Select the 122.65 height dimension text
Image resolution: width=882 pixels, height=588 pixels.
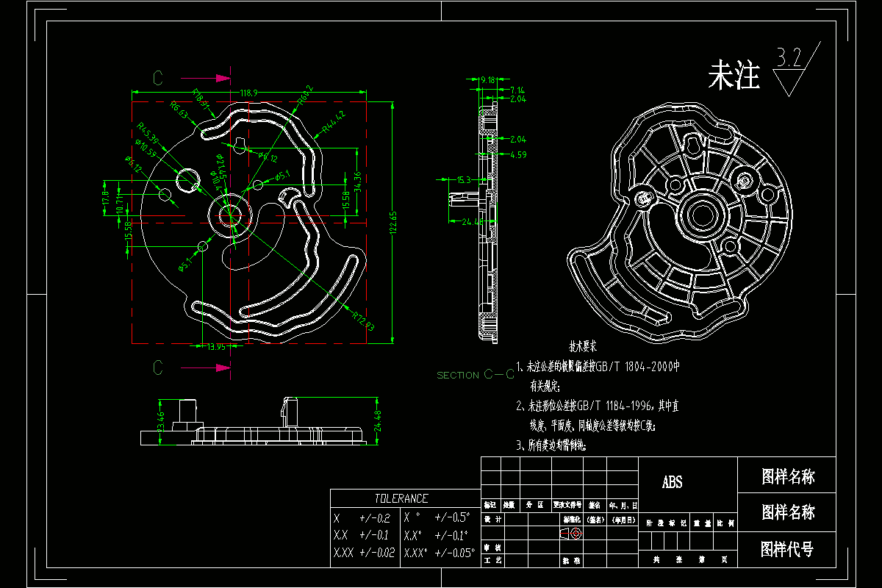click(x=393, y=222)
